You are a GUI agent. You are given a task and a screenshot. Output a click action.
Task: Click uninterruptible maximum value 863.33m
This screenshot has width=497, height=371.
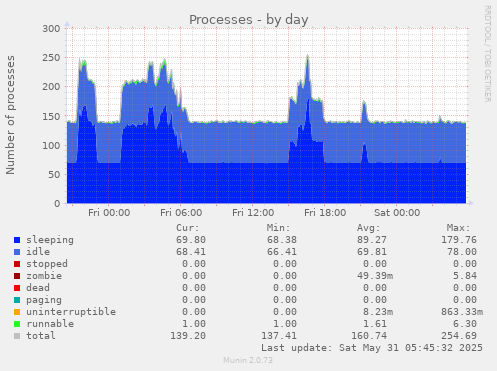click(462, 312)
